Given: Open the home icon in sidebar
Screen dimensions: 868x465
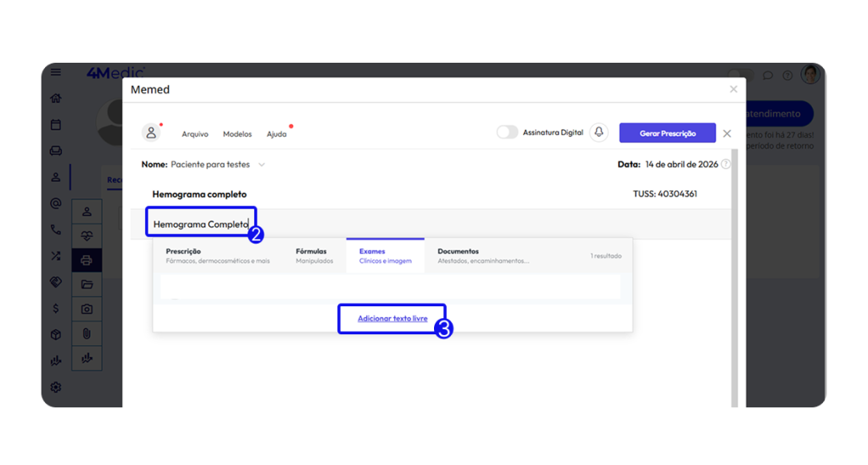Looking at the screenshot, I should (56, 98).
